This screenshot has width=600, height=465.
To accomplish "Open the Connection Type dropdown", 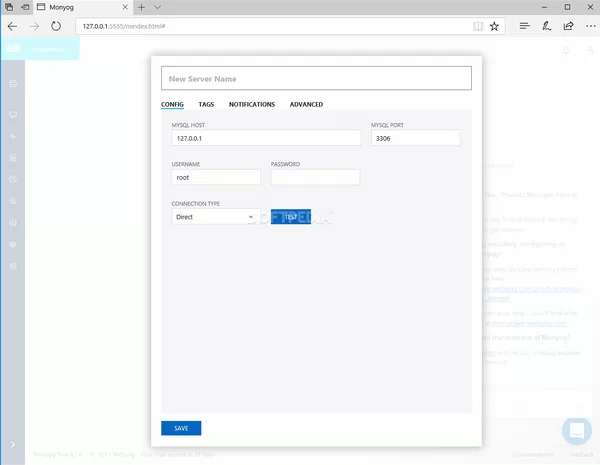I will pyautogui.click(x=216, y=217).
